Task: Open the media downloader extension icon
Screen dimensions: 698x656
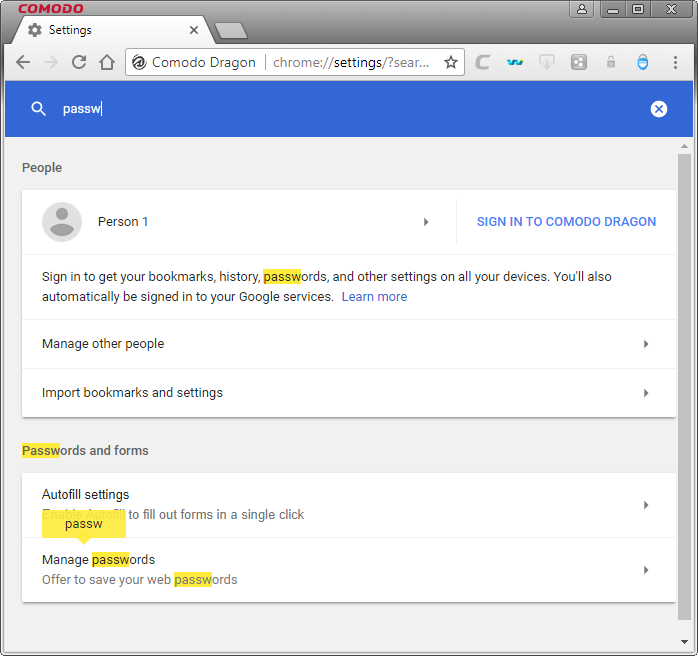Action: pos(547,62)
